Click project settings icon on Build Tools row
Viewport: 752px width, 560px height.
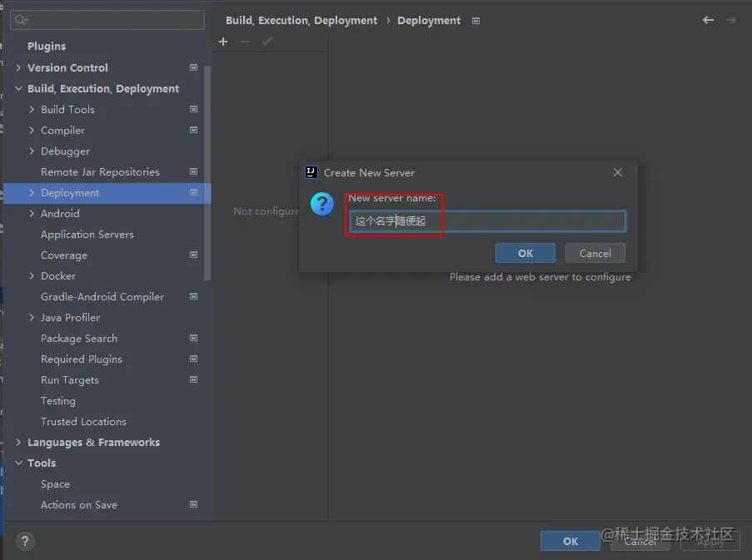[x=194, y=109]
